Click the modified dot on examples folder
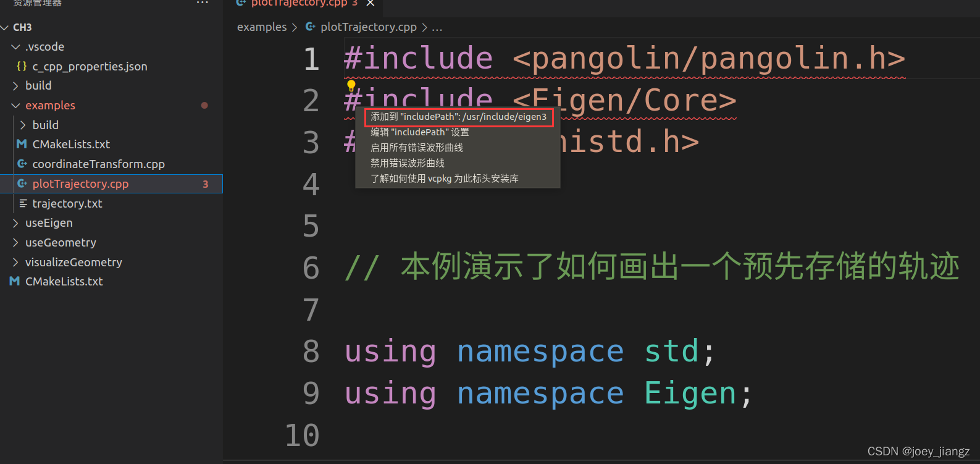 click(204, 106)
